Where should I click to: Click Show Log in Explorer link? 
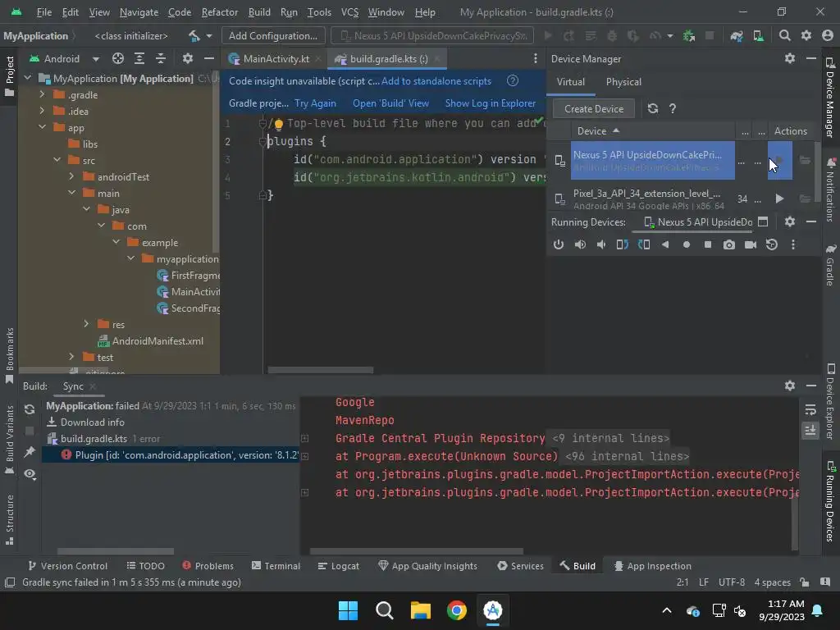[491, 103]
